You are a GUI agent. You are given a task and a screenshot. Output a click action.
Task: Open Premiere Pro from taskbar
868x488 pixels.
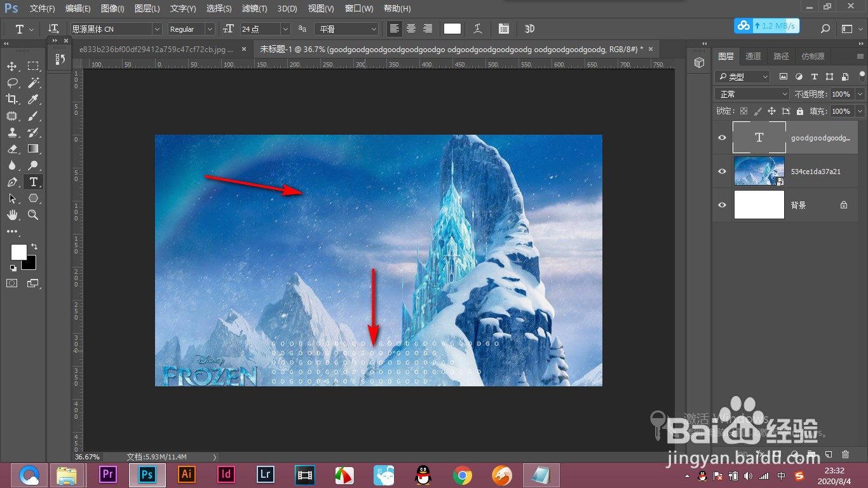tap(108, 475)
